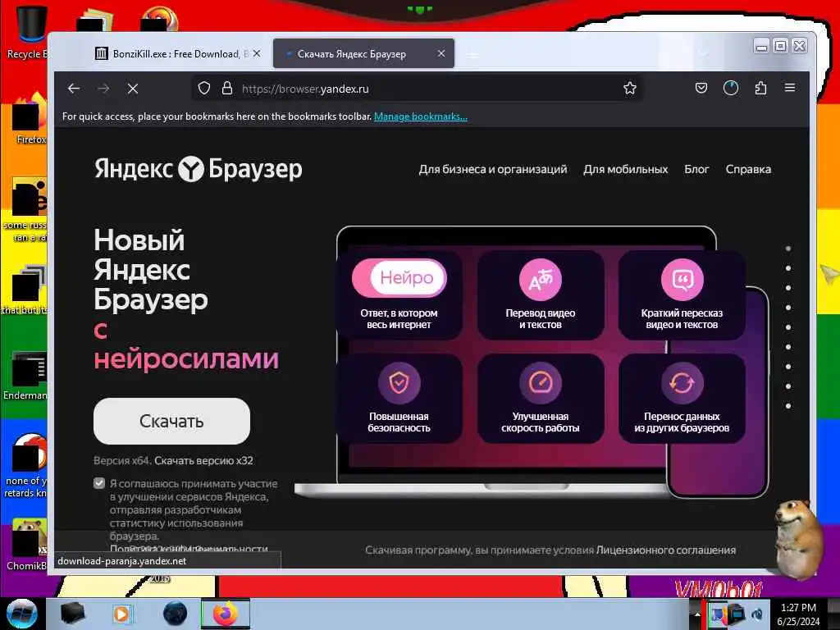Viewport: 840px width, 630px height.
Task: Open the Firefox hamburger menu
Action: point(790,88)
